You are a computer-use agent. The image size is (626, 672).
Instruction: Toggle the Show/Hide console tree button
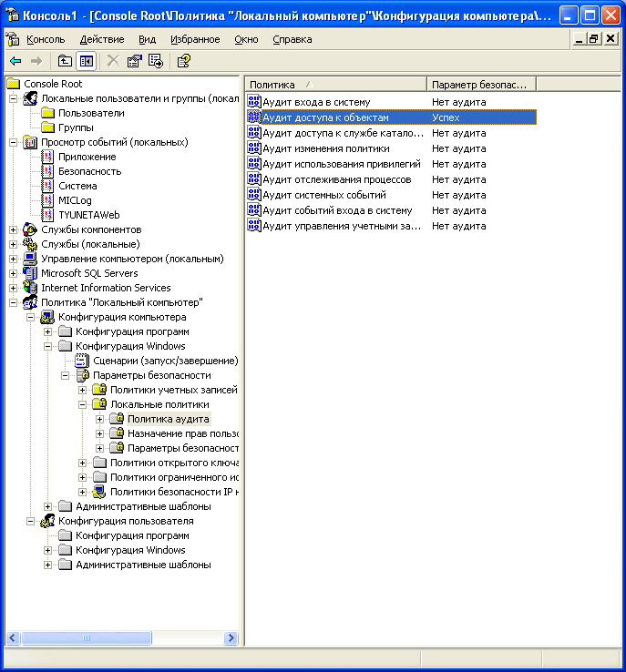tap(87, 61)
